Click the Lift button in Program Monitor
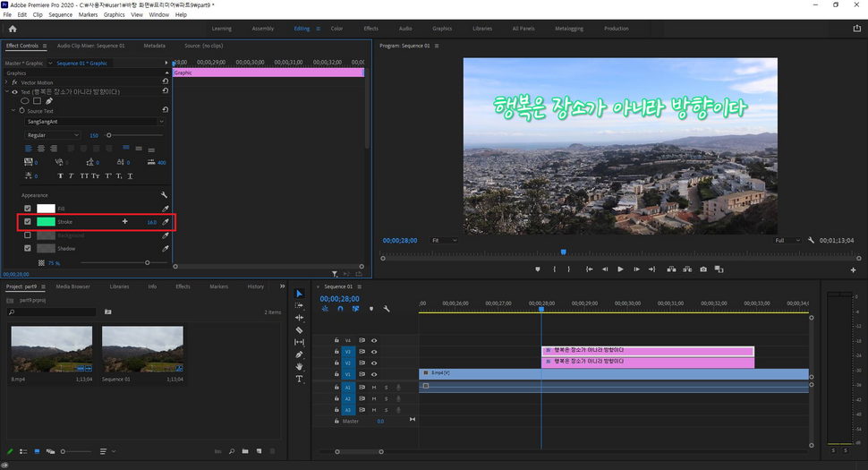This screenshot has width=868, height=470. 671,269
